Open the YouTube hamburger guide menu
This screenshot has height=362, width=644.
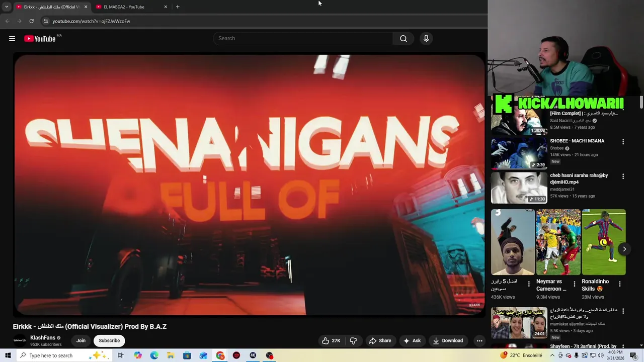pos(12,39)
